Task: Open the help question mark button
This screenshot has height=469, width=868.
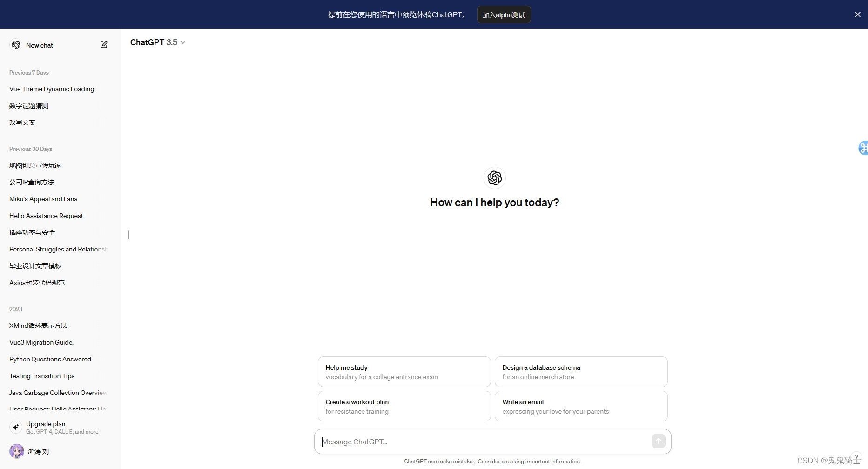Action: pos(856,457)
